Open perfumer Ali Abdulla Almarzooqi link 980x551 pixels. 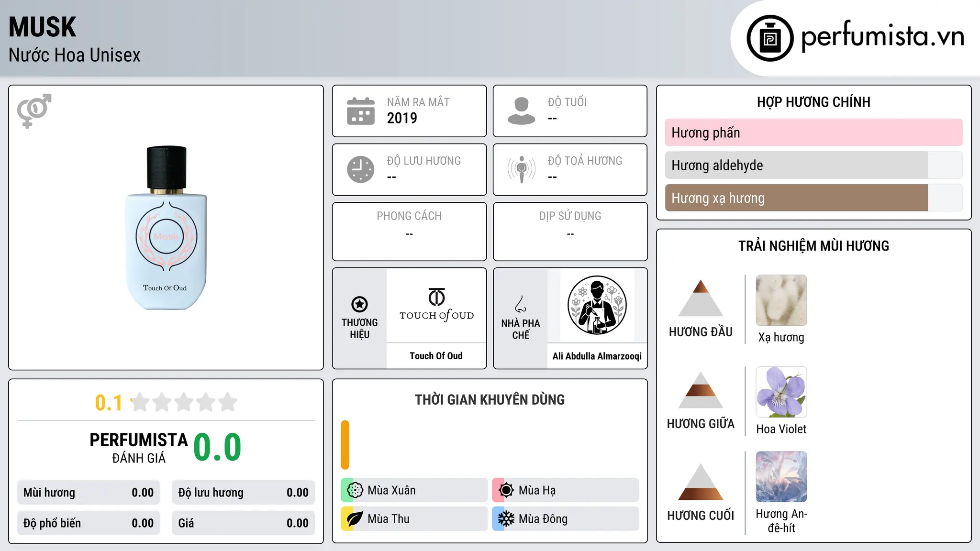(x=597, y=356)
